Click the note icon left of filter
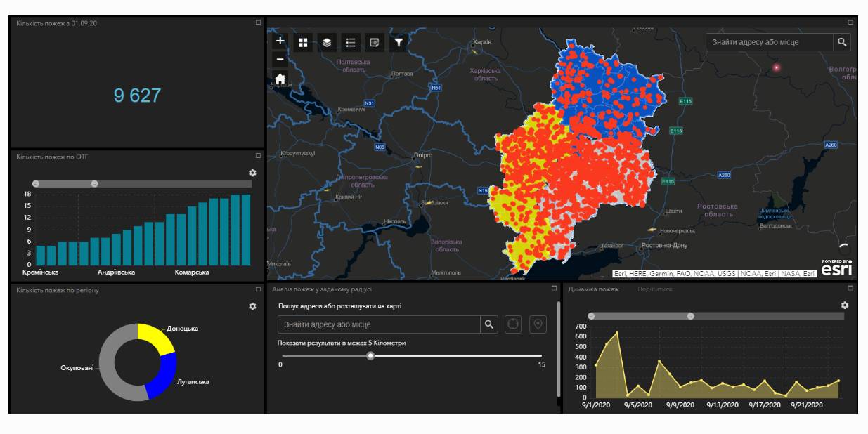The image size is (868, 434). pos(375,43)
